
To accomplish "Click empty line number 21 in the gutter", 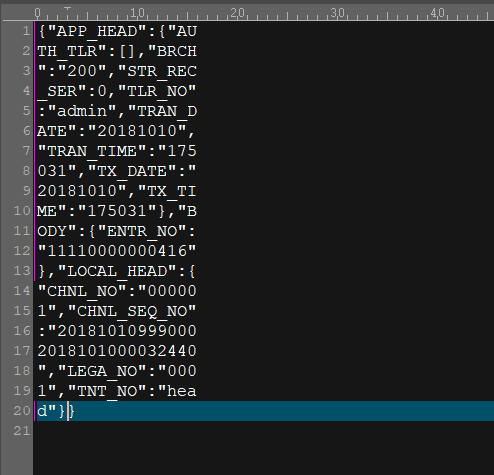I will [x=22, y=431].
